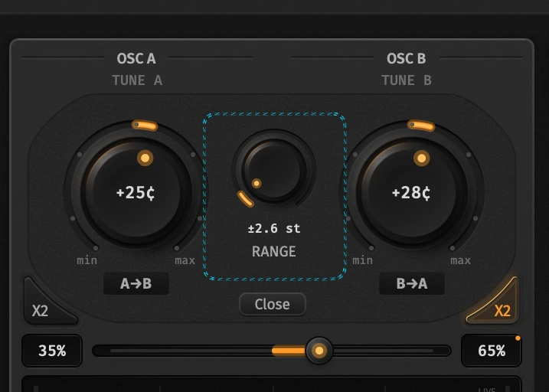Click the 65% mix value box
The height and width of the screenshot is (392, 549).
(492, 351)
